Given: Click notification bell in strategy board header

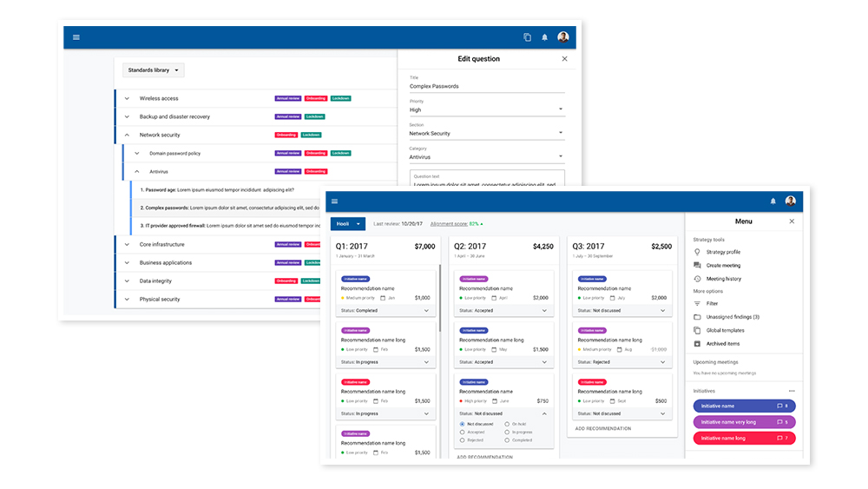Looking at the screenshot, I should click(773, 202).
